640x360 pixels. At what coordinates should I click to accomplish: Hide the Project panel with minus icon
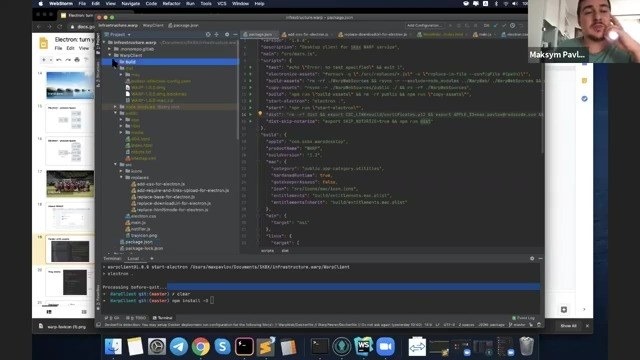pyautogui.click(x=235, y=35)
